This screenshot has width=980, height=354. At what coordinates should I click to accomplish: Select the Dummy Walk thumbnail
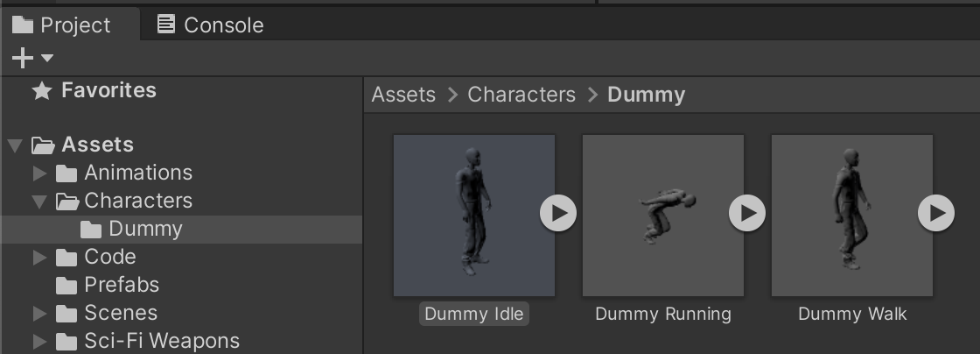click(851, 215)
